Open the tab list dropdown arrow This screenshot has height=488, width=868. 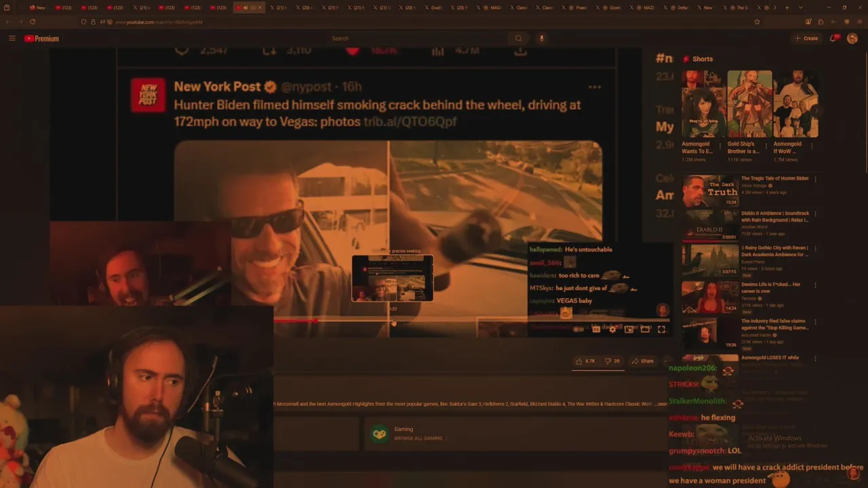(800, 7)
